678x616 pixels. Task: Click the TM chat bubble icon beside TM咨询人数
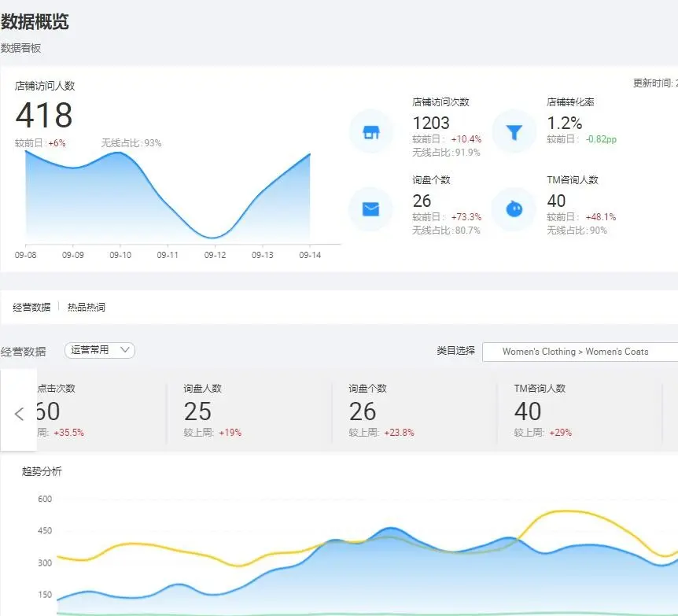pyautogui.click(x=514, y=209)
